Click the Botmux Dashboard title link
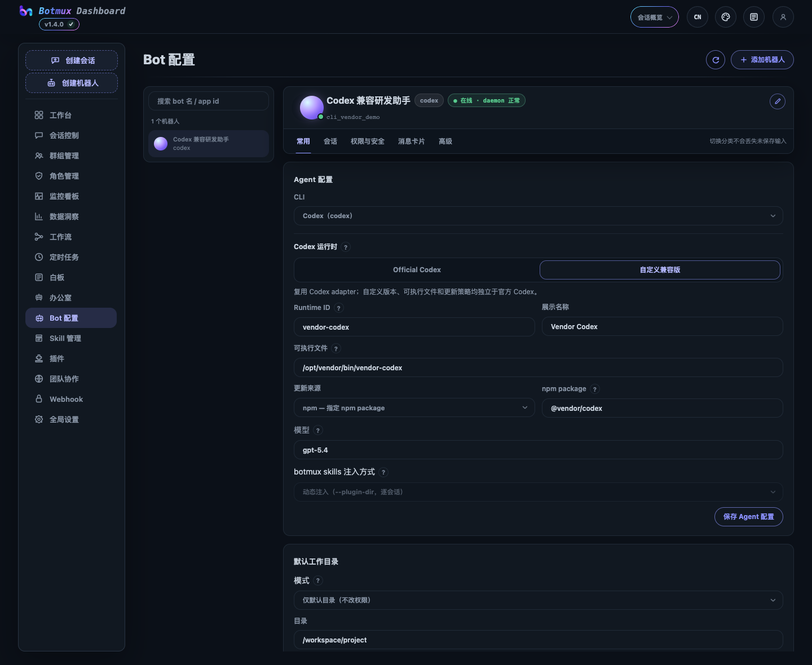Viewport: 812px width, 665px height. pos(82,11)
